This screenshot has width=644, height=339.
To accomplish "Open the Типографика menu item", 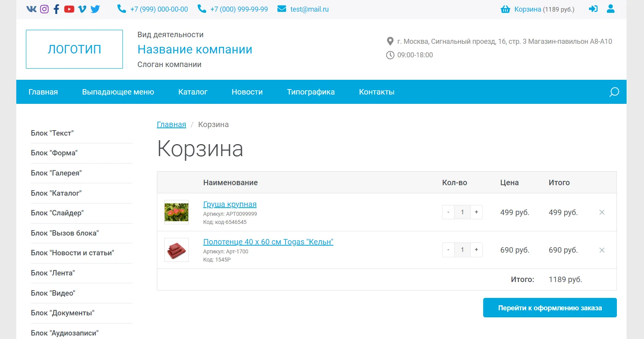I will [311, 92].
